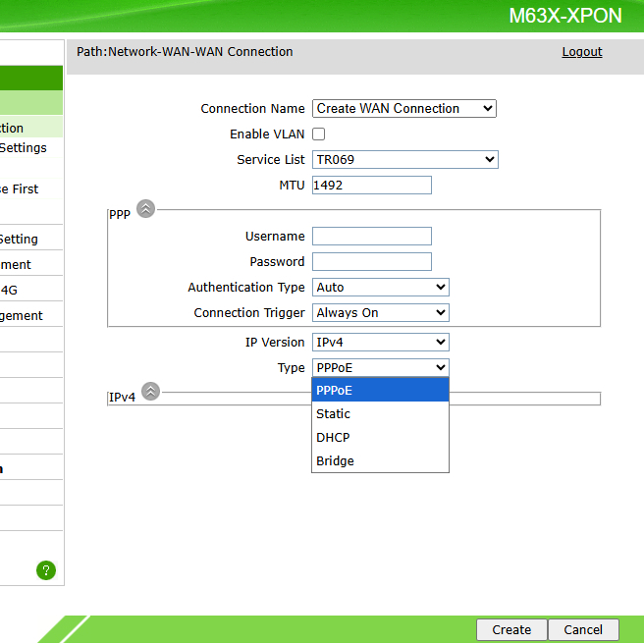
Task: Open the Connection Trigger dropdown
Action: pos(380,313)
